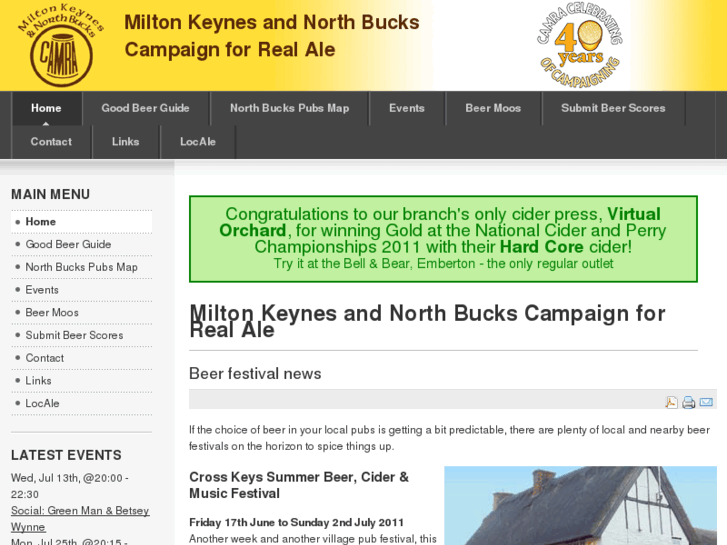Open Links in the Main Menu sidebar
Viewport: 727px width, 545px height.
(x=82, y=381)
